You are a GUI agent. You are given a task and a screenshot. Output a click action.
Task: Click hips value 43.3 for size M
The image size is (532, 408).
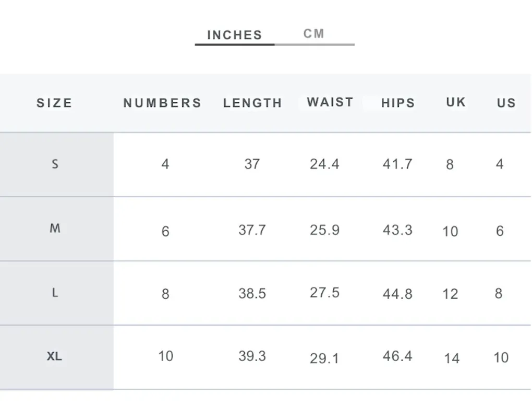[x=397, y=230]
